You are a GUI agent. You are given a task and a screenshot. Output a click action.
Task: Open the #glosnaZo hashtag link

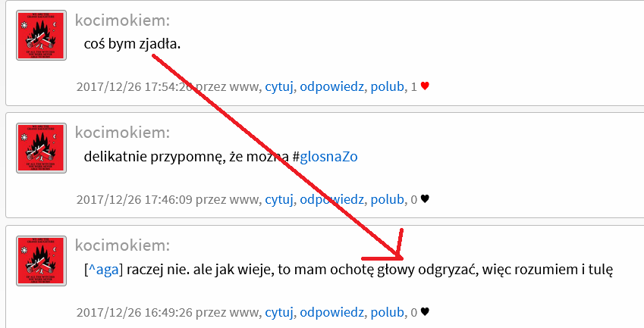[328, 158]
